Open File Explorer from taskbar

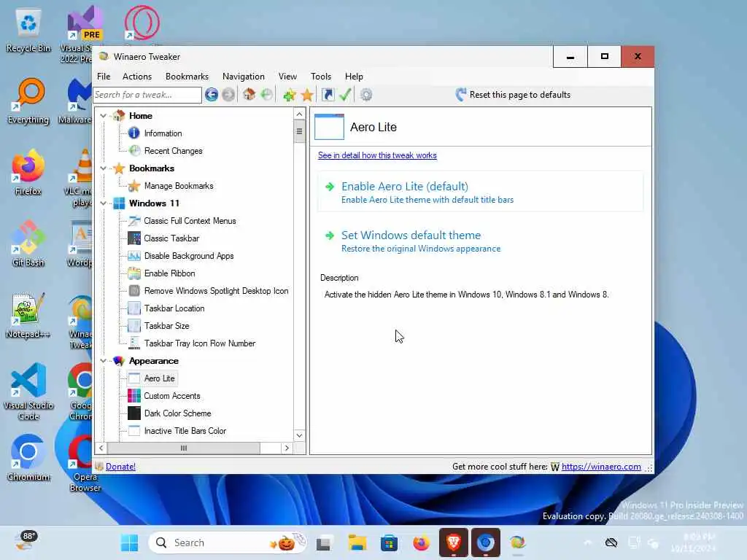point(357,542)
